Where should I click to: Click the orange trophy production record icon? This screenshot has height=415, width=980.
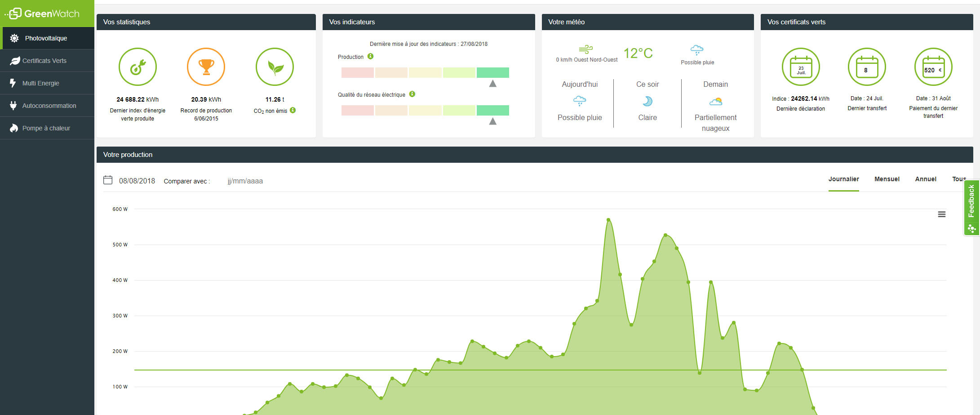tap(206, 67)
